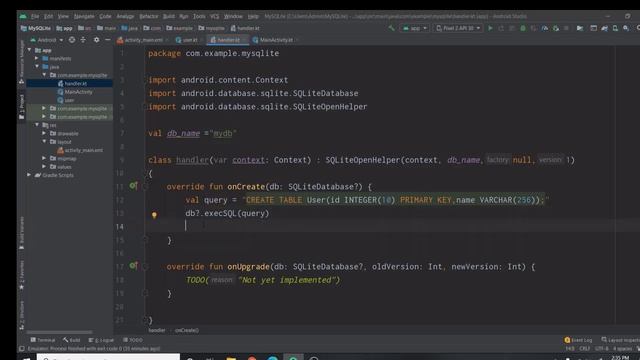
Task: Run the app with green play button
Action: click(490, 28)
